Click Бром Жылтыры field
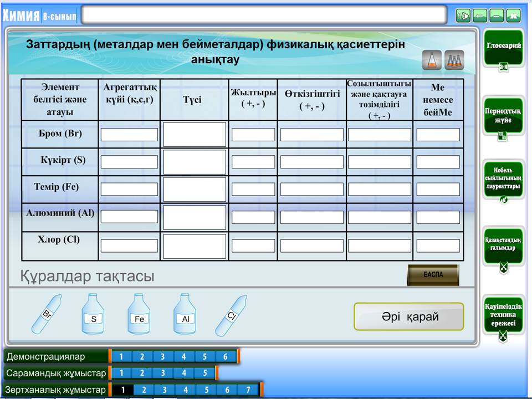The height and width of the screenshot is (399, 532). tap(253, 134)
